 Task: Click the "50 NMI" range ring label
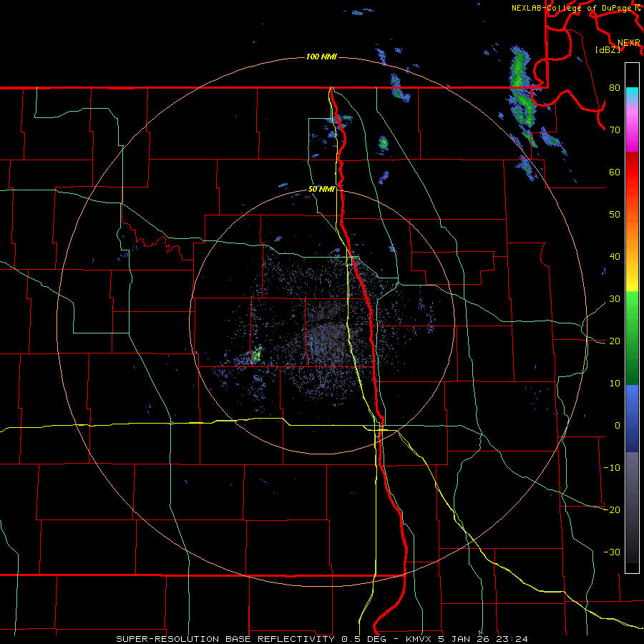[x=321, y=190]
